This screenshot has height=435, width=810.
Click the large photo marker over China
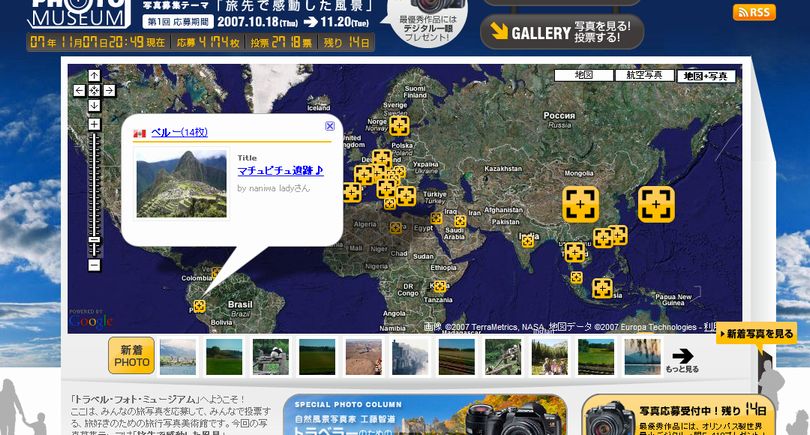(581, 205)
